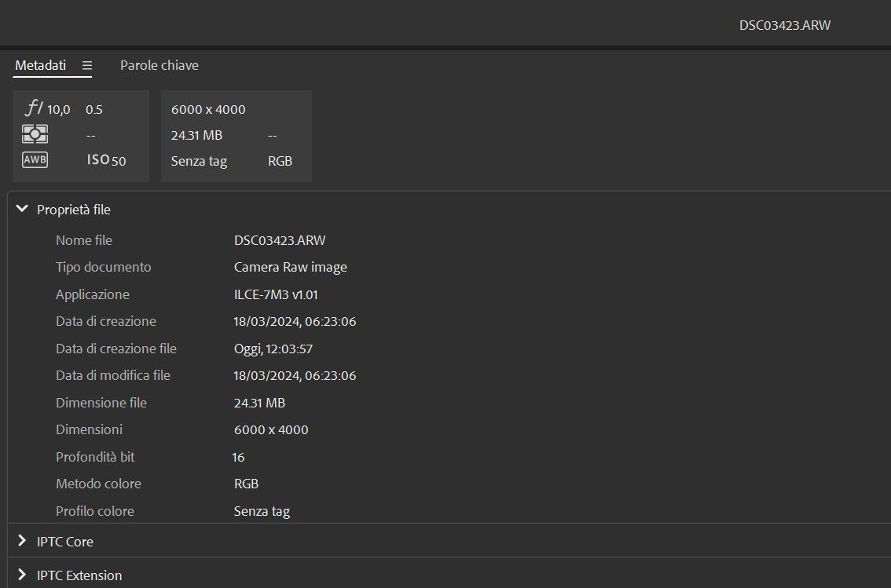Click the 6000 x 4000 summary text
This screenshot has width=891, height=588.
pyautogui.click(x=208, y=109)
